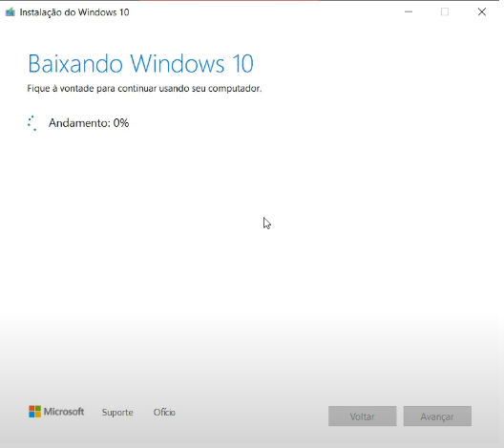Click the Avançar button
Viewport: 504px width, 448px height.
pyautogui.click(x=437, y=416)
